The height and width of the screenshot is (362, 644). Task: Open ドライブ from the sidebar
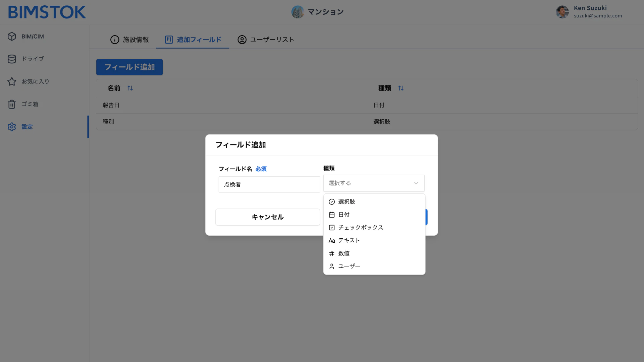click(44, 59)
